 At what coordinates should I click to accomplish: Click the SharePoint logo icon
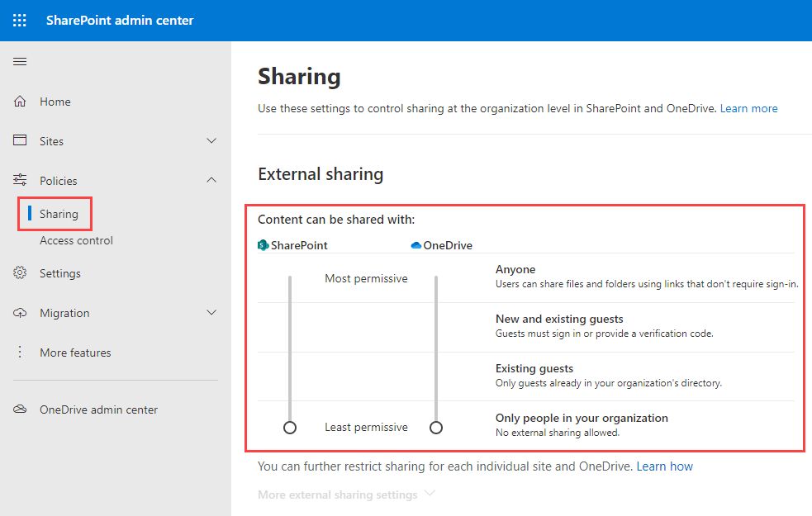point(263,245)
